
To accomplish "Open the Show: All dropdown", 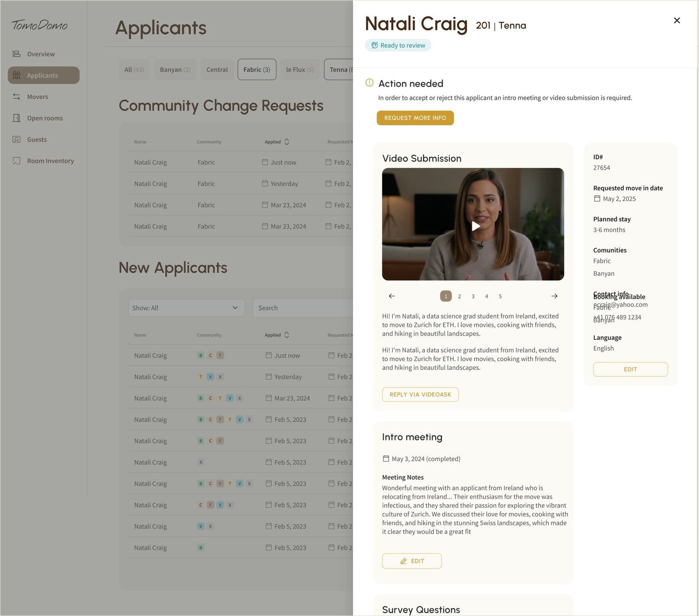I will point(187,308).
